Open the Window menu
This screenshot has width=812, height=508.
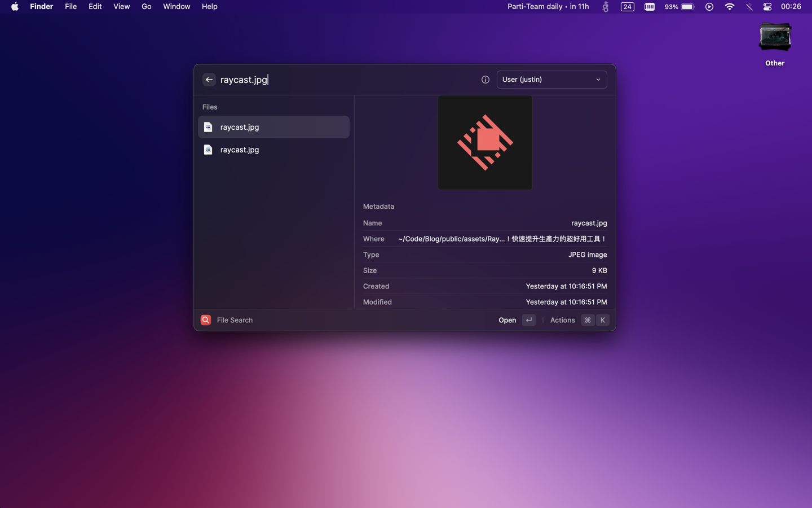pyautogui.click(x=176, y=7)
